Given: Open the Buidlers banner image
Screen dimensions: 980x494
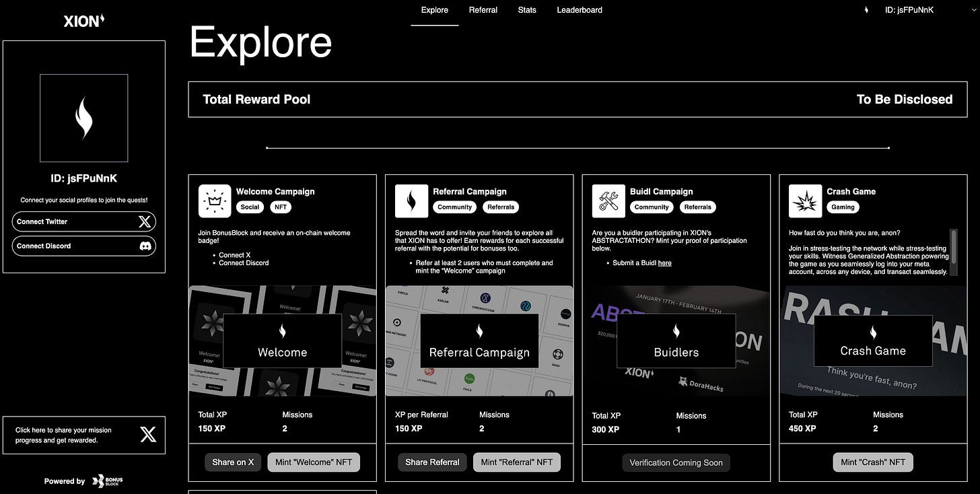Looking at the screenshot, I should pos(676,341).
